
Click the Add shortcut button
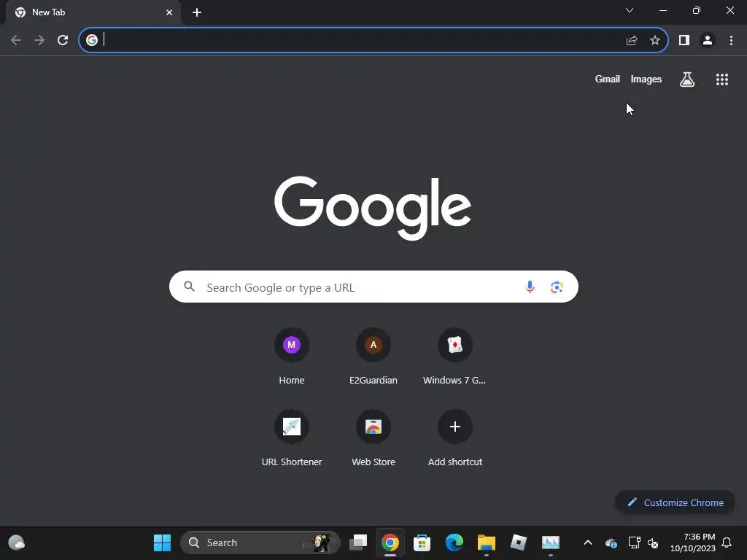[455, 438]
